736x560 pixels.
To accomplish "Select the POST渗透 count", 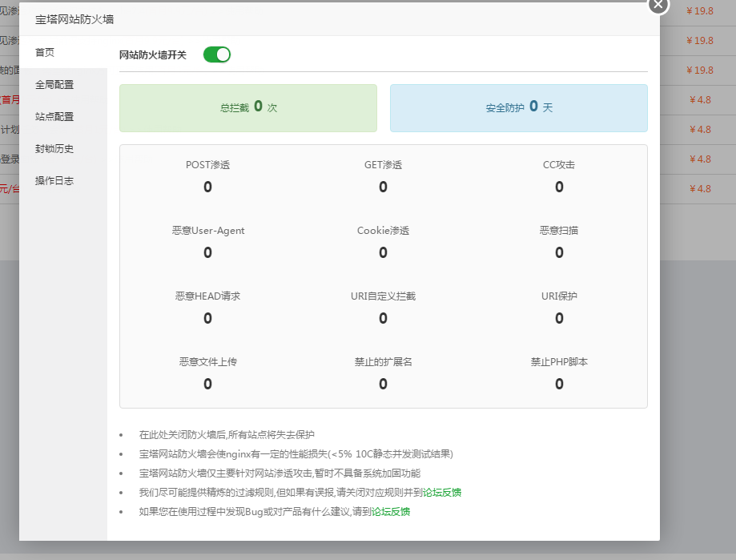I will pos(207,187).
